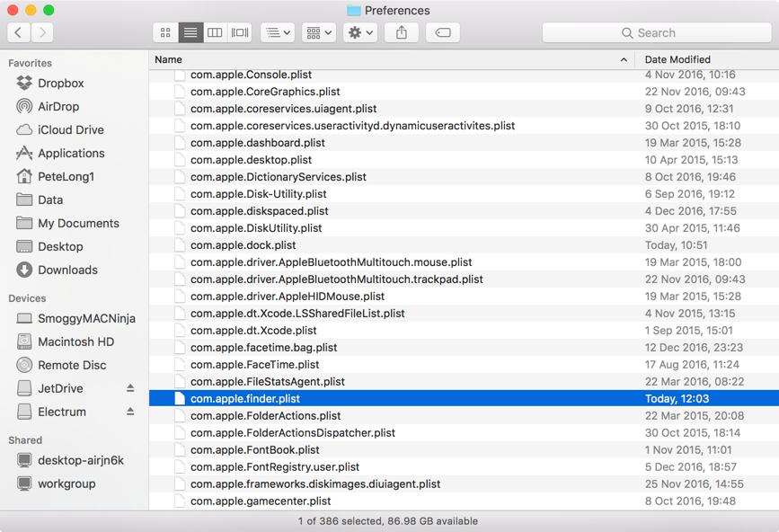The image size is (779, 532).
Task: Select com.apple.driver.AppleHIDMouse.plist
Action: (464, 296)
